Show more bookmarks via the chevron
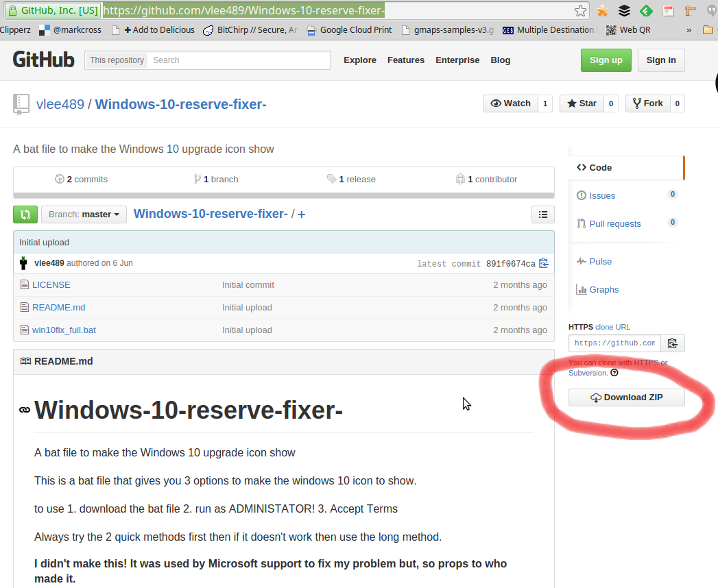The width and height of the screenshot is (718, 588). coord(689,30)
